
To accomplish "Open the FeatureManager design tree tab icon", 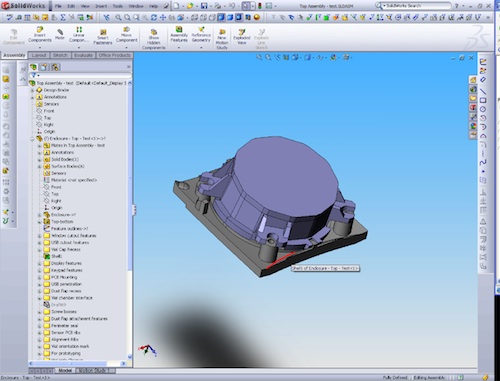I will coord(33,67).
